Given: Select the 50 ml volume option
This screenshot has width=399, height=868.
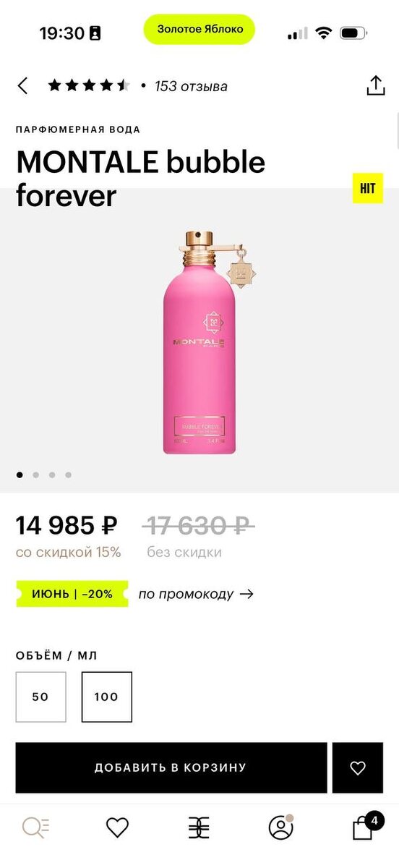Looking at the screenshot, I should pyautogui.click(x=40, y=697).
